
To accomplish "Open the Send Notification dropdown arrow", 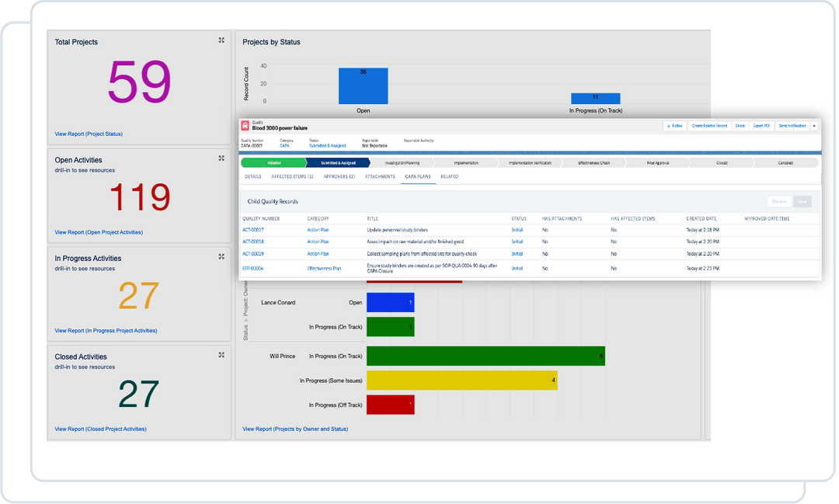I will [x=814, y=125].
